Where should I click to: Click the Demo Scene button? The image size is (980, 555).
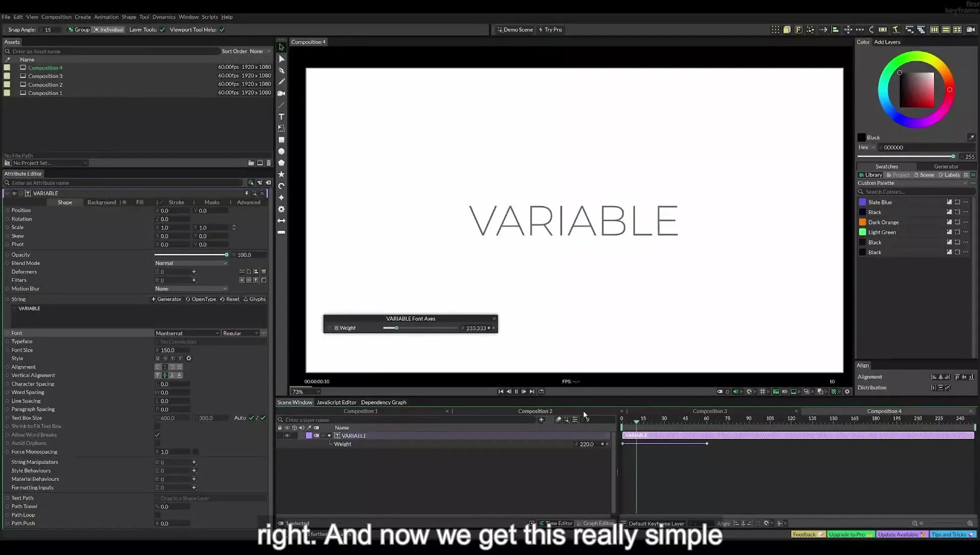tap(515, 30)
